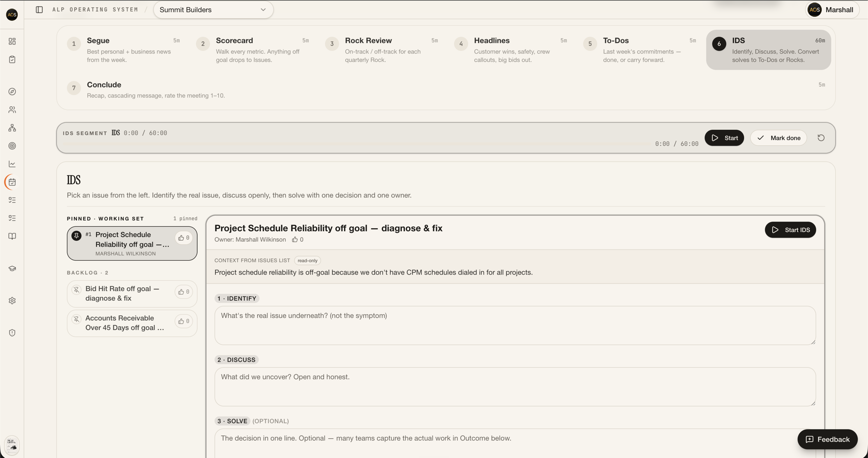The image size is (868, 458).
Task: Expand the Summit Builders company dropdown
Action: (213, 10)
